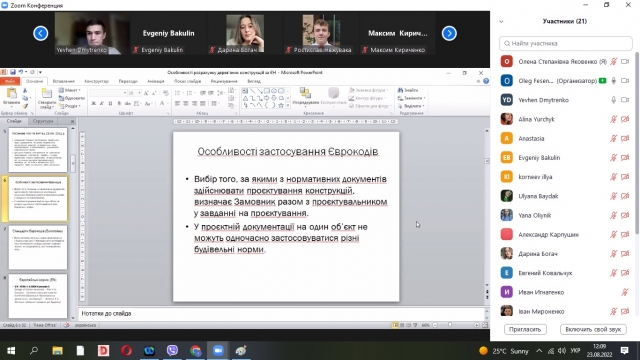Click the Save icon in PowerPoint quick access toolbar
The width and height of the screenshot is (640, 360).
click(x=13, y=72)
